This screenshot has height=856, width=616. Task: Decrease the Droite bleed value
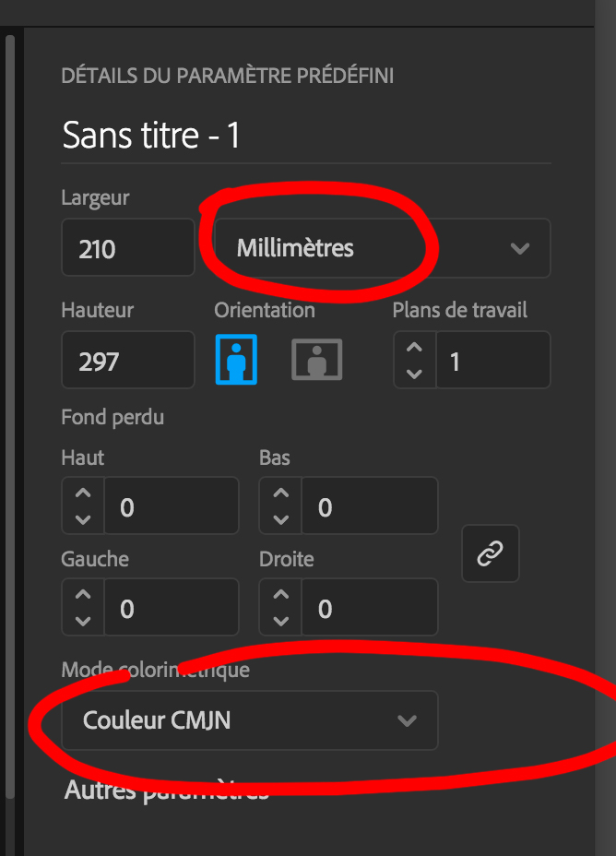[x=280, y=620]
